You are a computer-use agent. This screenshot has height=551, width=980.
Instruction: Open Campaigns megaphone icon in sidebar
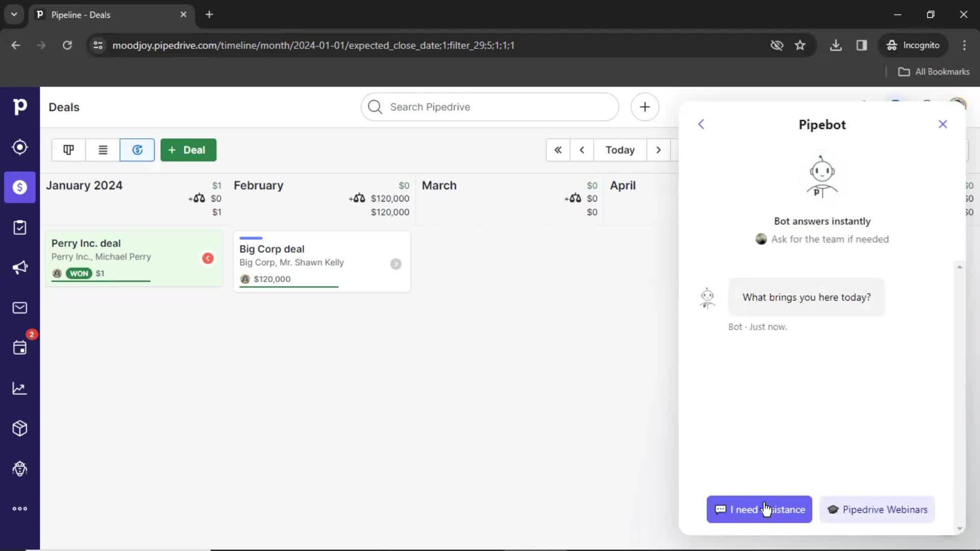19,267
